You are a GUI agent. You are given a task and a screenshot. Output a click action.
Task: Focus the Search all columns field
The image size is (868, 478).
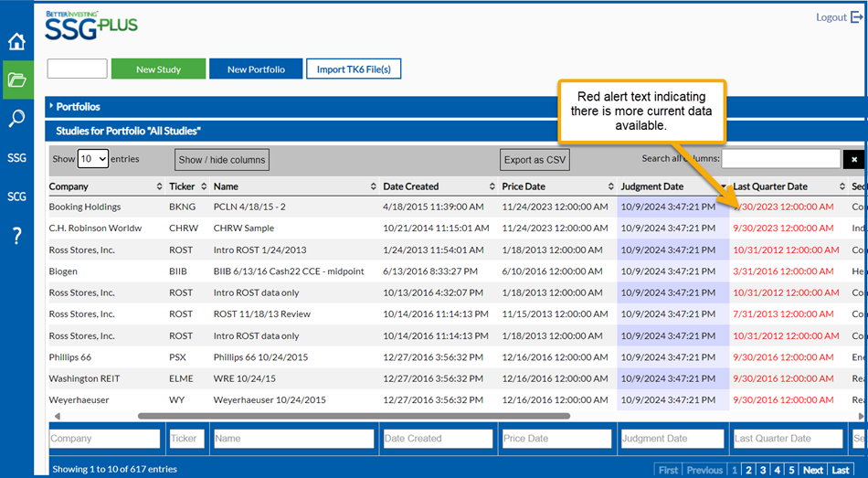click(x=781, y=159)
